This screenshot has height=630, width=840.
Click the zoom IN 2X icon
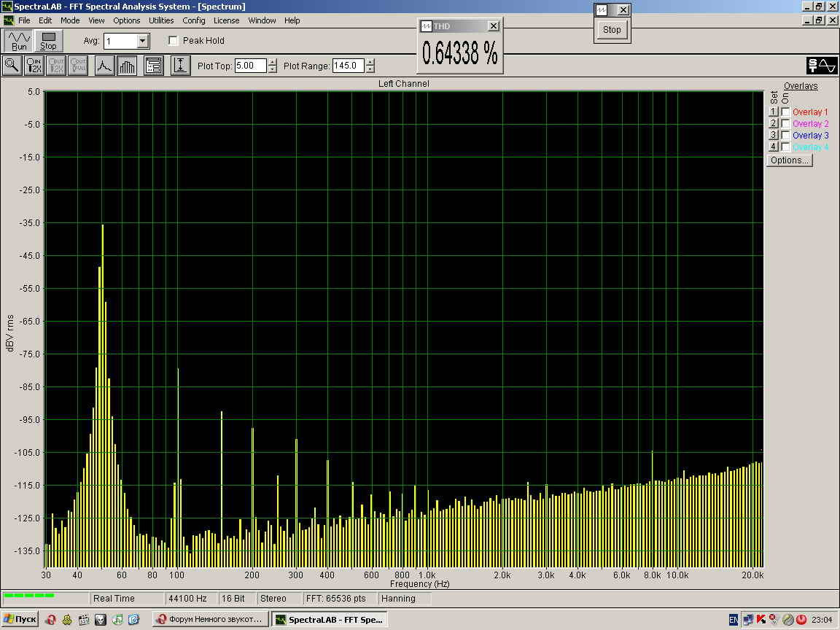[34, 66]
